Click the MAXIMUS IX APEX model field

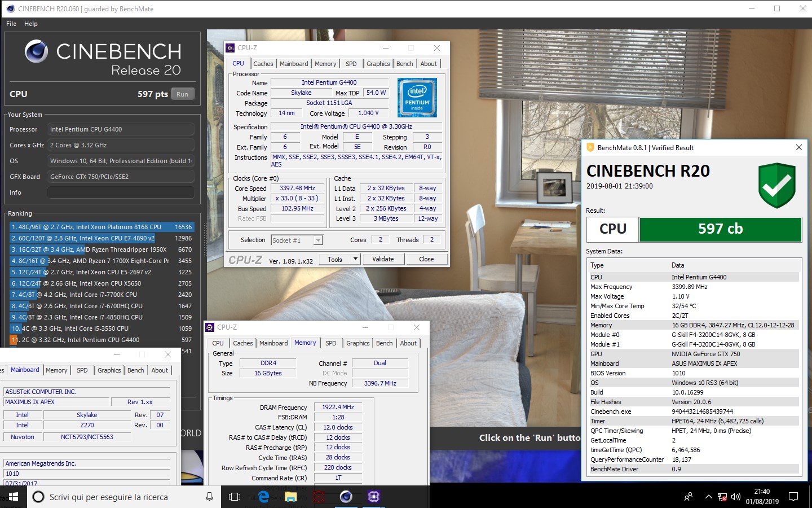pos(56,402)
